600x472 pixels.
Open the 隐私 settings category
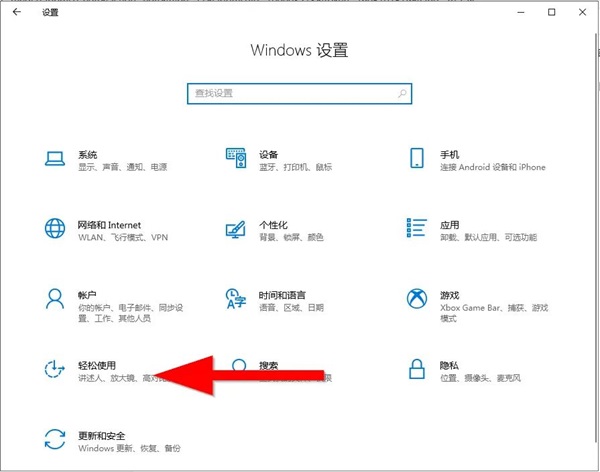tap(449, 366)
